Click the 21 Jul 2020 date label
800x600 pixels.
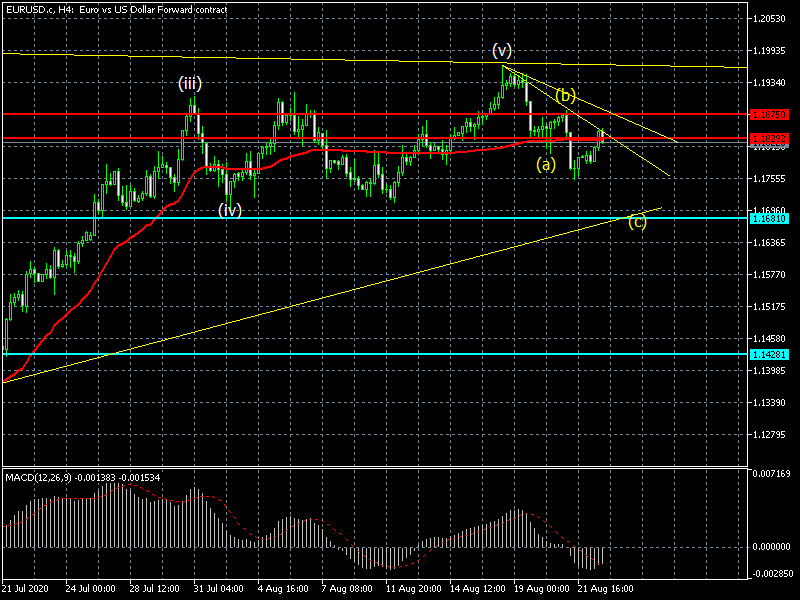point(26,589)
